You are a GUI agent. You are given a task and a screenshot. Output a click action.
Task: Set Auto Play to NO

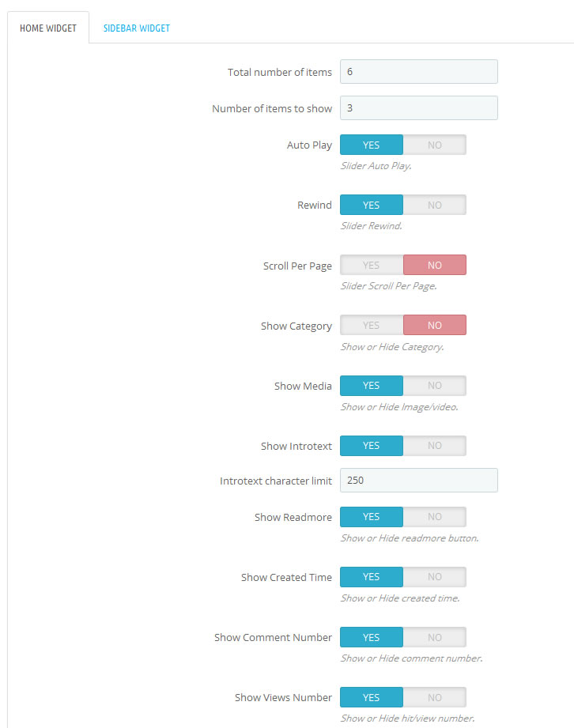point(435,145)
